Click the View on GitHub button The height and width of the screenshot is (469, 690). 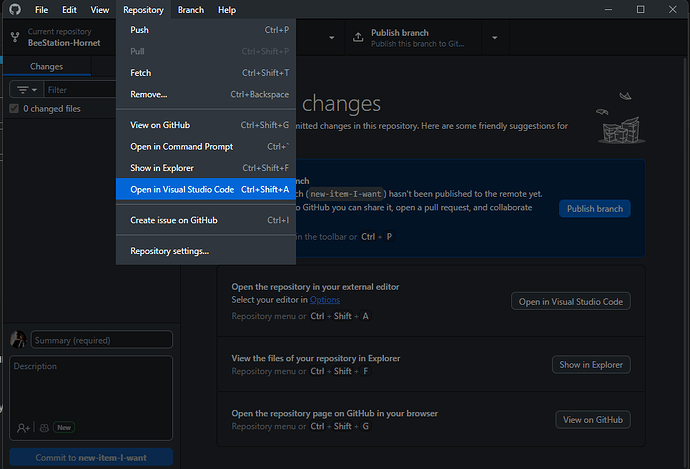tap(593, 420)
